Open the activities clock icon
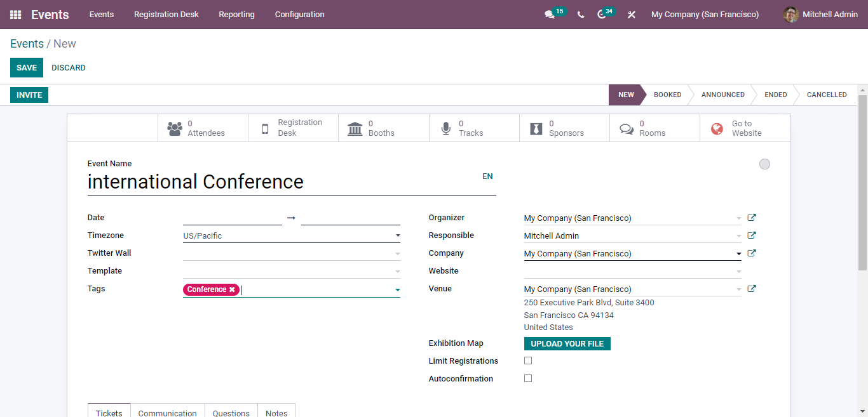 [602, 15]
